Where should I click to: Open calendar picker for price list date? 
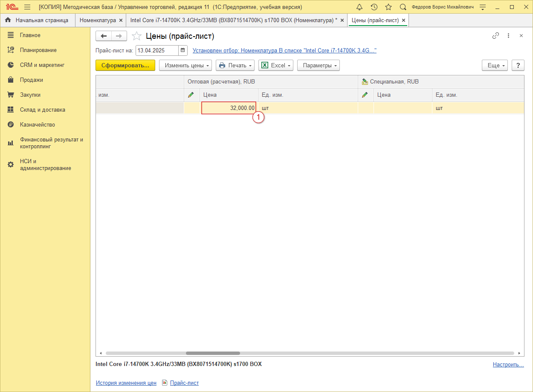(x=183, y=51)
